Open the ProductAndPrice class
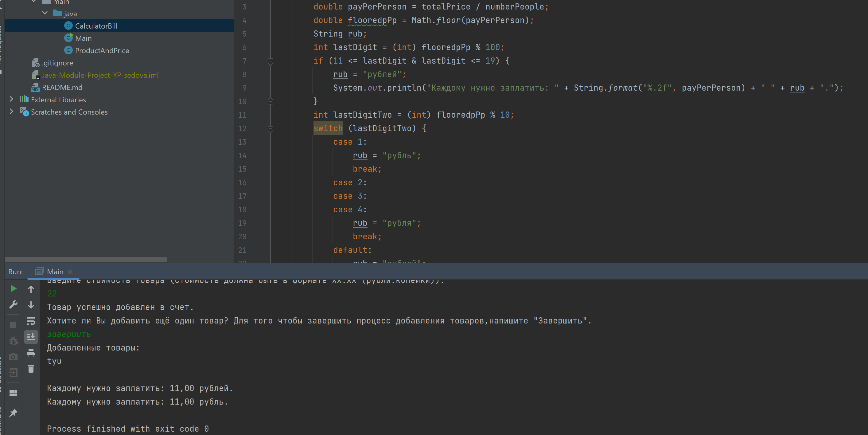The height and width of the screenshot is (435, 868). click(x=102, y=50)
